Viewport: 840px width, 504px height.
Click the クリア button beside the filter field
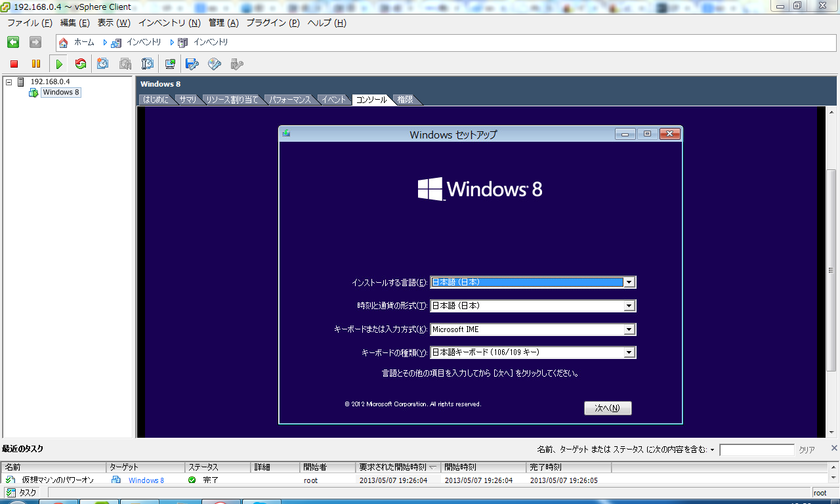[x=807, y=450]
